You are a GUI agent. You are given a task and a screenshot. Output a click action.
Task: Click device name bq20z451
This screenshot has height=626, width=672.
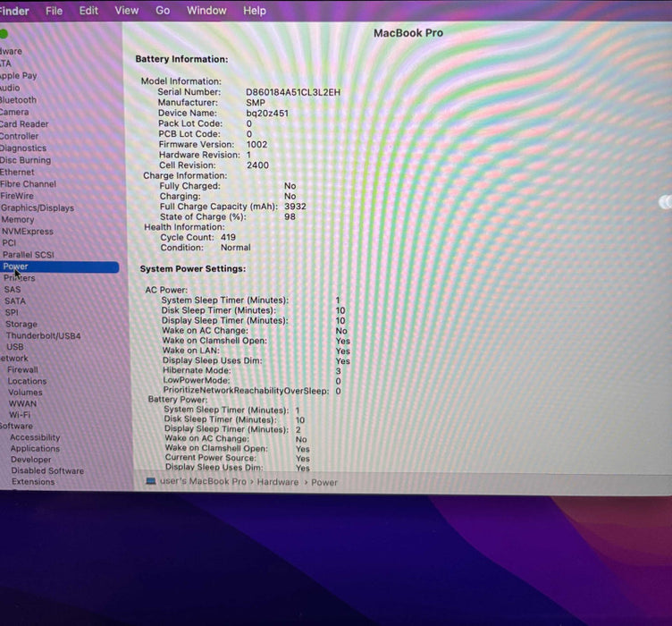click(x=267, y=114)
